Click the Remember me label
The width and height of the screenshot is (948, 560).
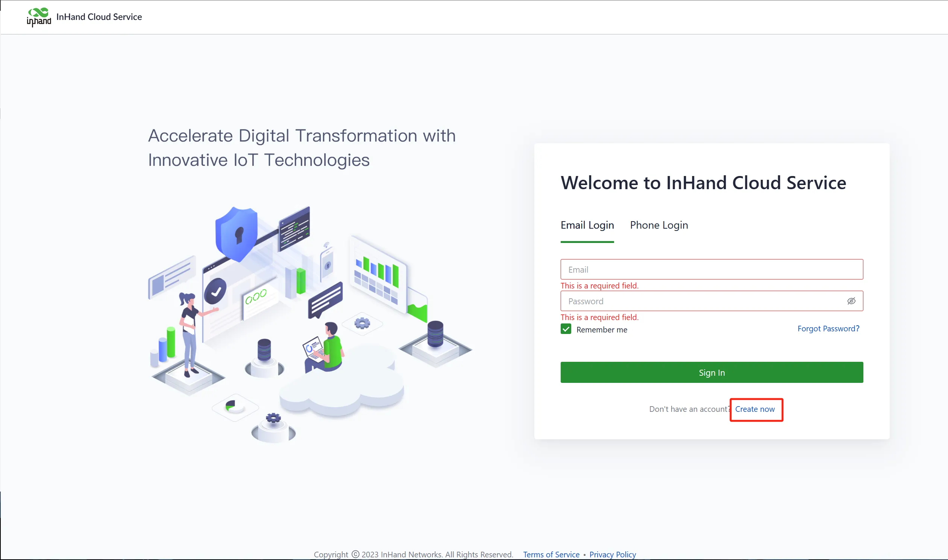601,330
